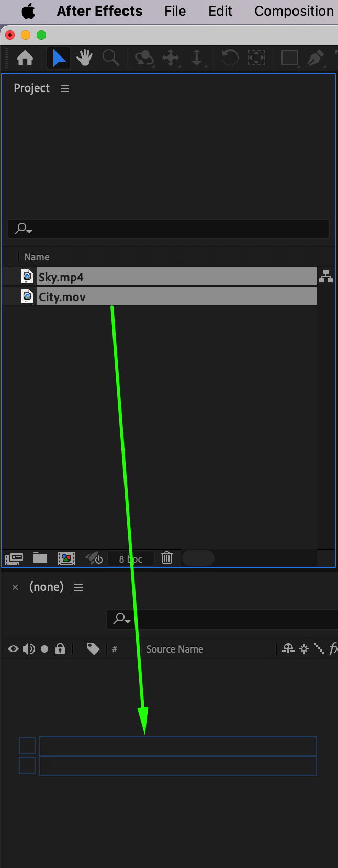The image size is (338, 868).
Task: Select the Home icon in toolbar
Action: pos(25,58)
